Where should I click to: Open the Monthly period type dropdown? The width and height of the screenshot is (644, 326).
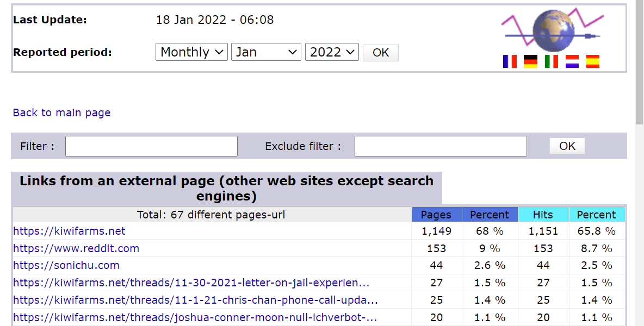pyautogui.click(x=191, y=52)
